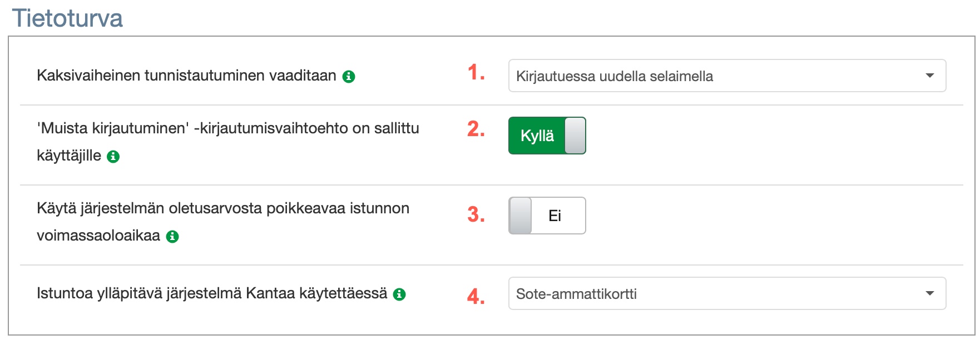Click the 'Muista kirjautuminen' setting label text
The image size is (980, 340).
pyautogui.click(x=227, y=128)
